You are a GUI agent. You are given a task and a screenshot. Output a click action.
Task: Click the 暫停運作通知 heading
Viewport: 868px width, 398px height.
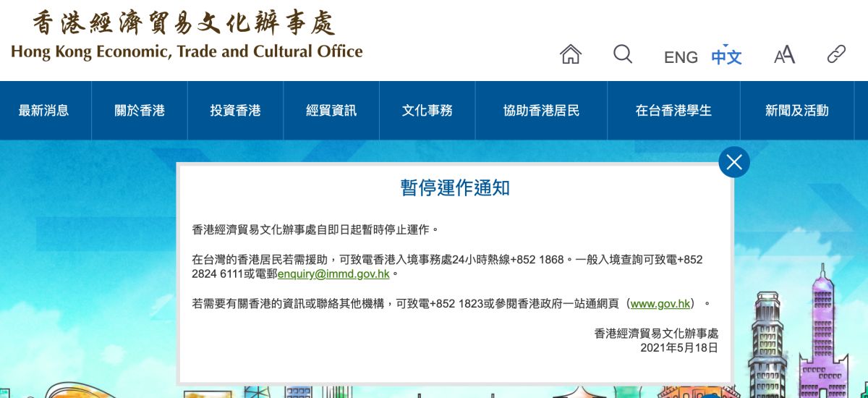pos(455,188)
